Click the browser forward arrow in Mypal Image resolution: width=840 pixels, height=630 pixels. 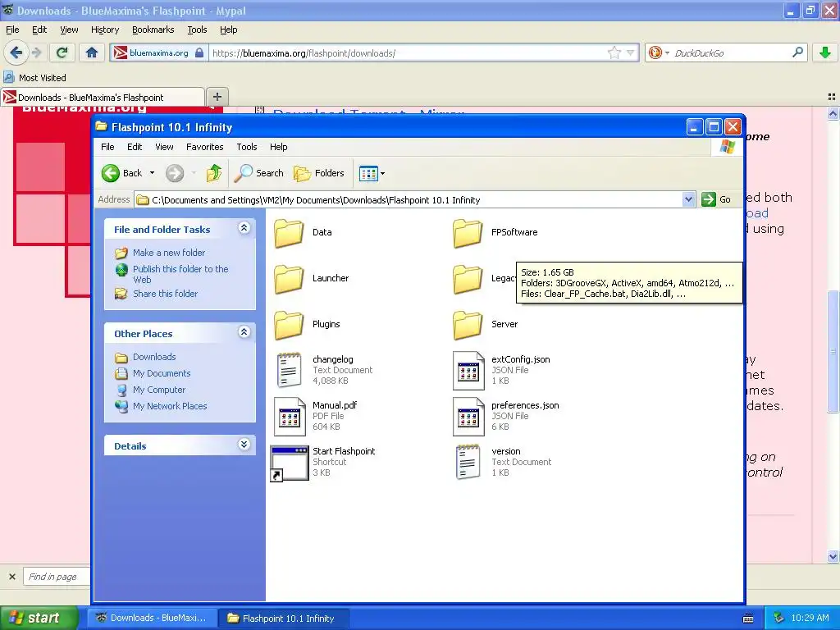pos(36,52)
